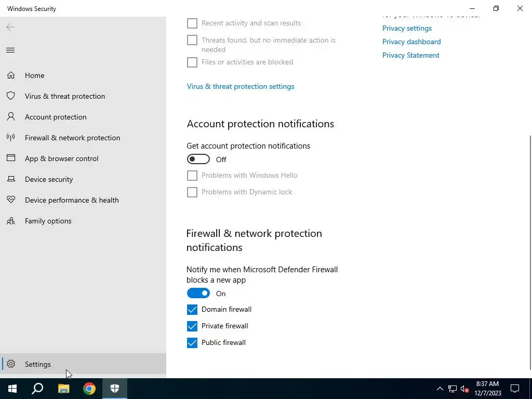Open the Home menu item
Screen dimensions: 532x399
point(83,75)
